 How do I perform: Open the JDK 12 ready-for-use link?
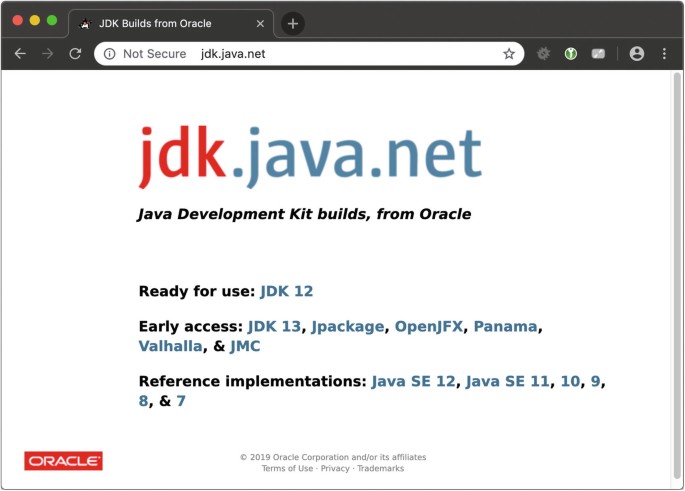(x=286, y=292)
